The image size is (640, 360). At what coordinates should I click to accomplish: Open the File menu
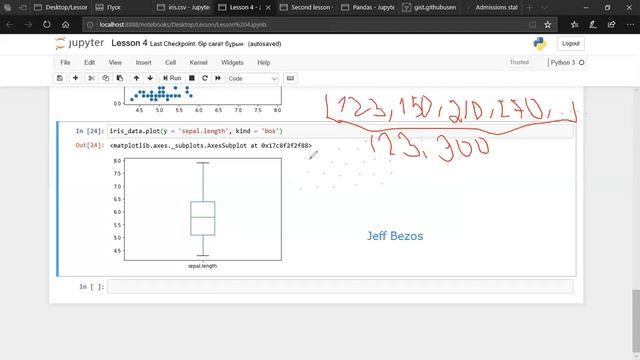(x=65, y=62)
